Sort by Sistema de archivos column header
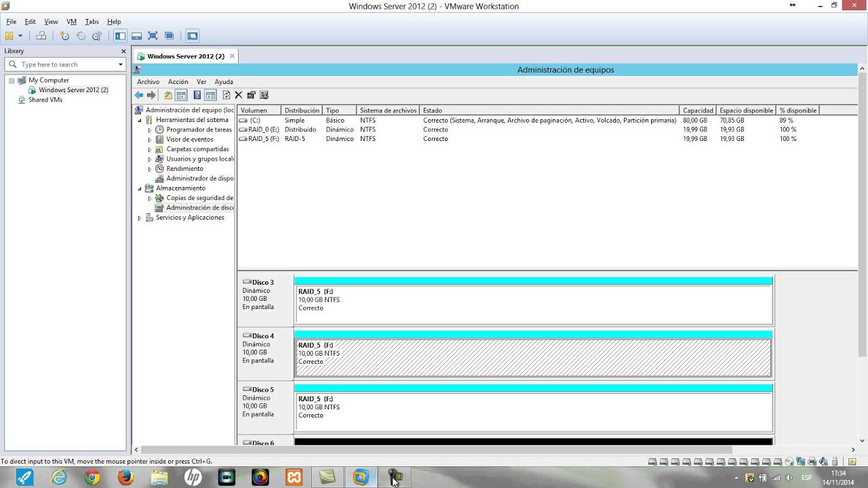 click(x=389, y=110)
